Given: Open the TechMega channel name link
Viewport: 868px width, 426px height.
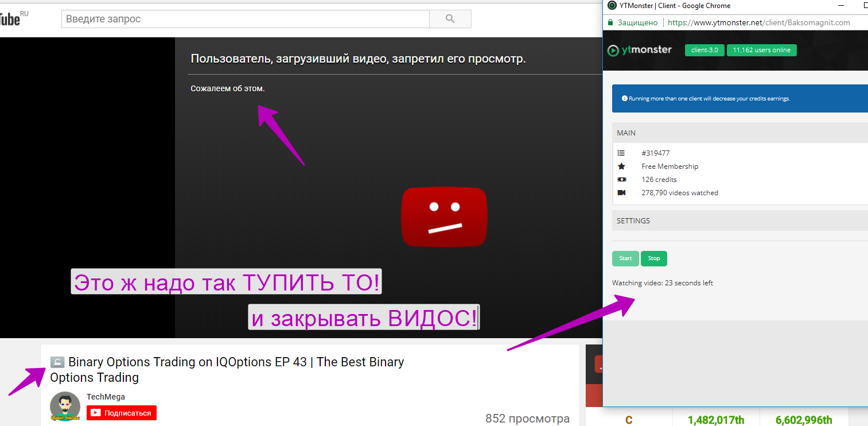Looking at the screenshot, I should pos(106,397).
